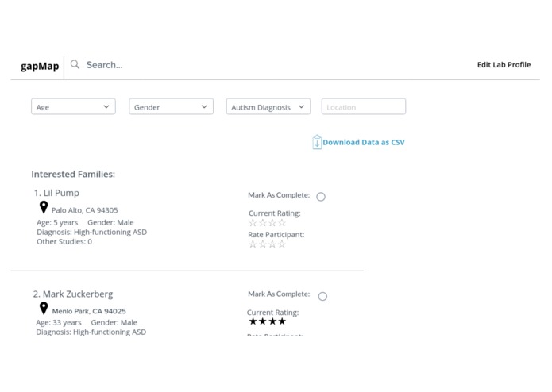552x392 pixels.
Task: Click Rate Participant label for Lil Pump
Action: click(x=276, y=235)
